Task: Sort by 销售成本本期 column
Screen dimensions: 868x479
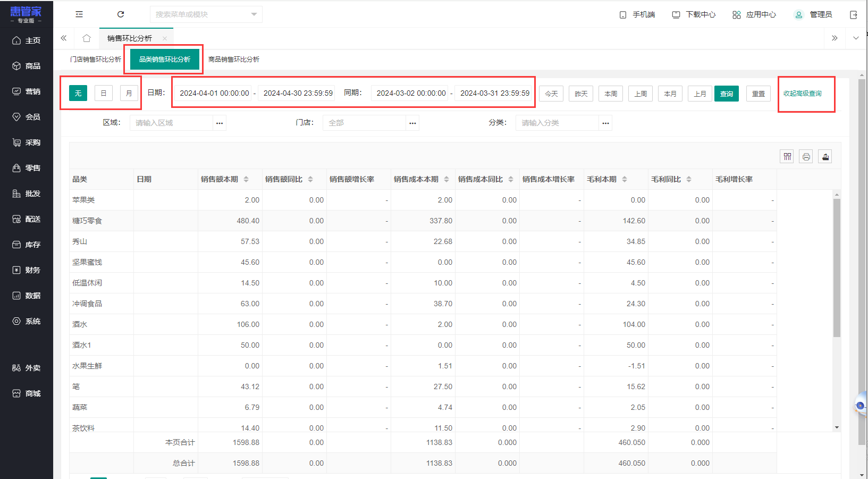Action: click(446, 180)
